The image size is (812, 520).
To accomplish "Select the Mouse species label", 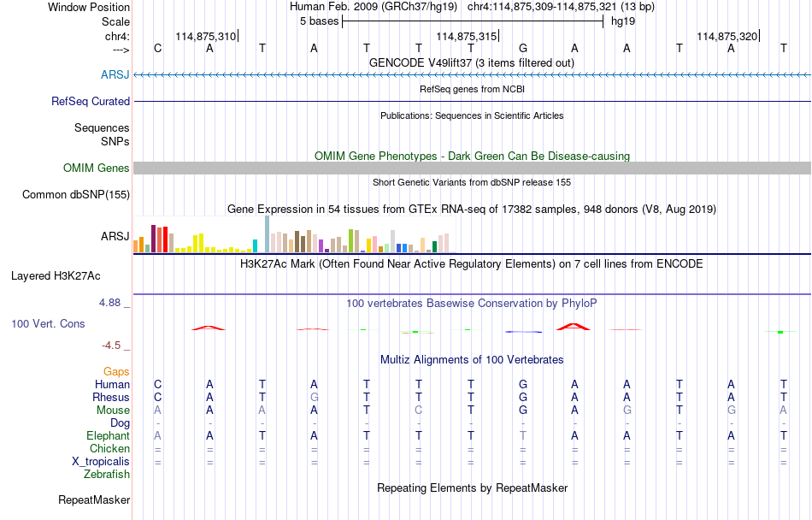I will click(x=113, y=411).
